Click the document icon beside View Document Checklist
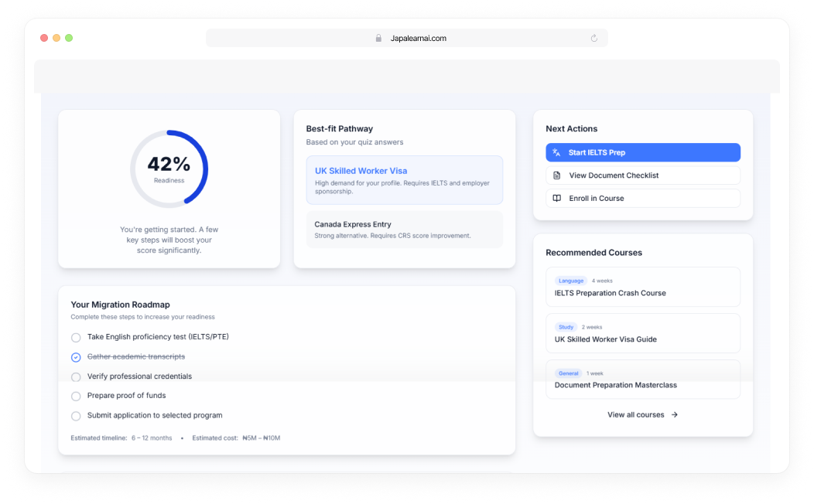The width and height of the screenshot is (814, 504). [x=556, y=175]
